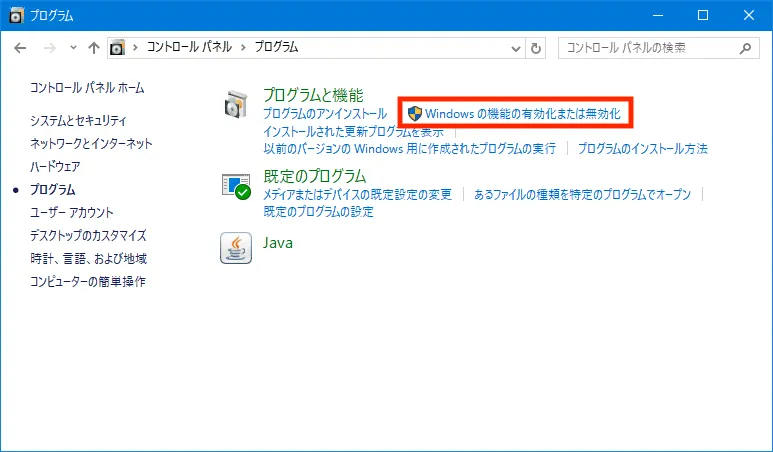The width and height of the screenshot is (773, 452).
Task: Click あるファイルの種類を特定のプログラムでオープン link
Action: pyautogui.click(x=582, y=194)
